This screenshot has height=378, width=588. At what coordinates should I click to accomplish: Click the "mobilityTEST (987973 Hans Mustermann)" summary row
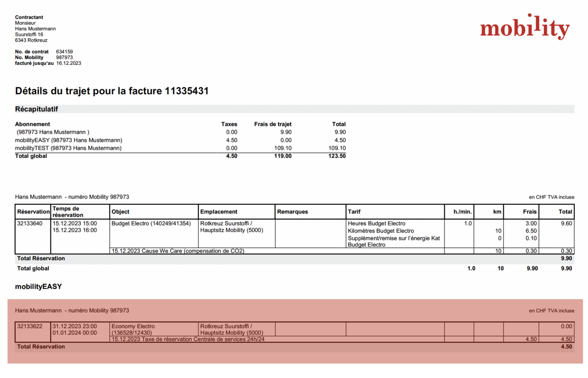pyautogui.click(x=180, y=148)
